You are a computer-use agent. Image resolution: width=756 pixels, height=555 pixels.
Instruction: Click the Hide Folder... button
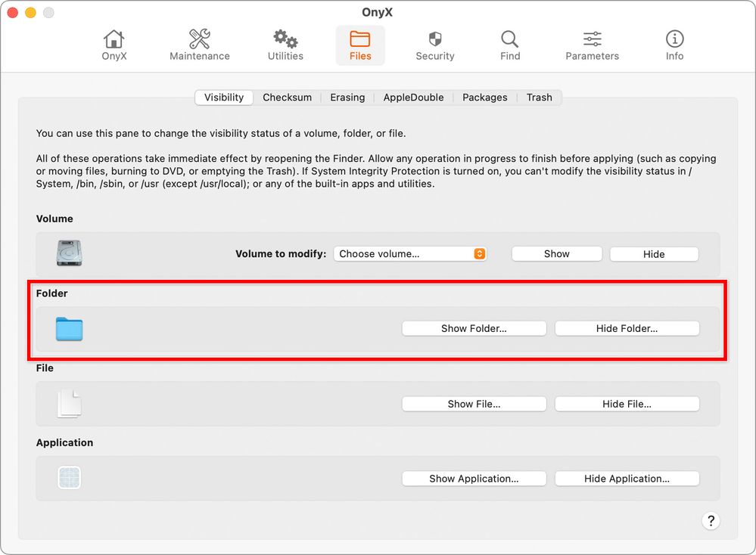[627, 329]
